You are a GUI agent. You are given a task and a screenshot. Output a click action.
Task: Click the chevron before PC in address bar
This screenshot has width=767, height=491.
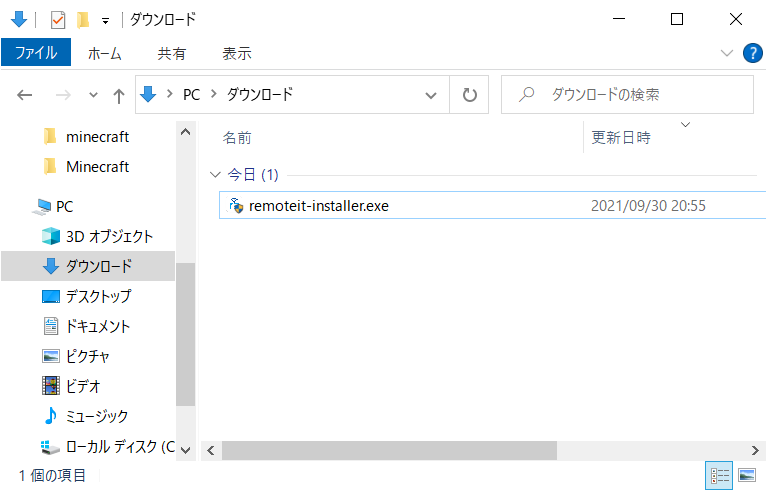pyautogui.click(x=170, y=93)
